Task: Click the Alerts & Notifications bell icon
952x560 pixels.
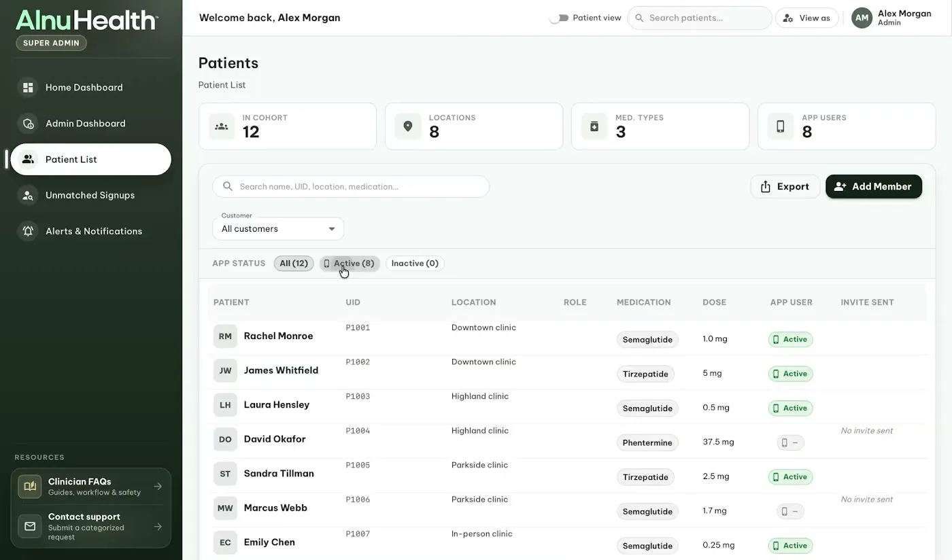Action: point(28,231)
